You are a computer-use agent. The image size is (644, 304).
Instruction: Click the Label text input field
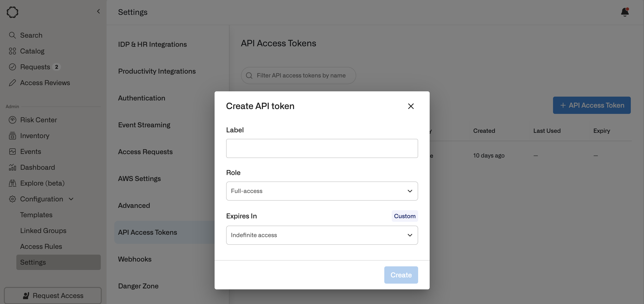[x=322, y=148]
